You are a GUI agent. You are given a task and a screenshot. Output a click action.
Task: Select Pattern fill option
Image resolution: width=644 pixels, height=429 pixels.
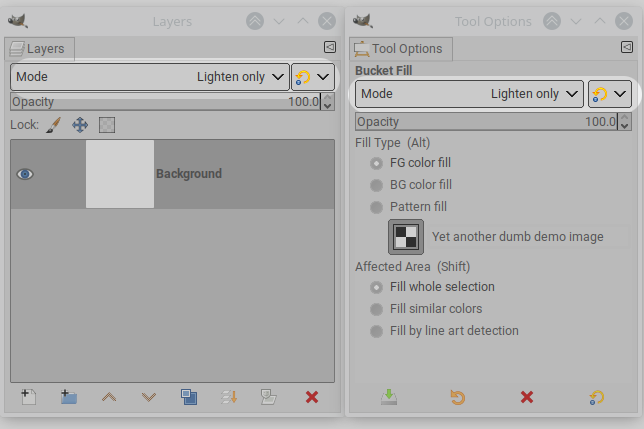tap(408, 206)
